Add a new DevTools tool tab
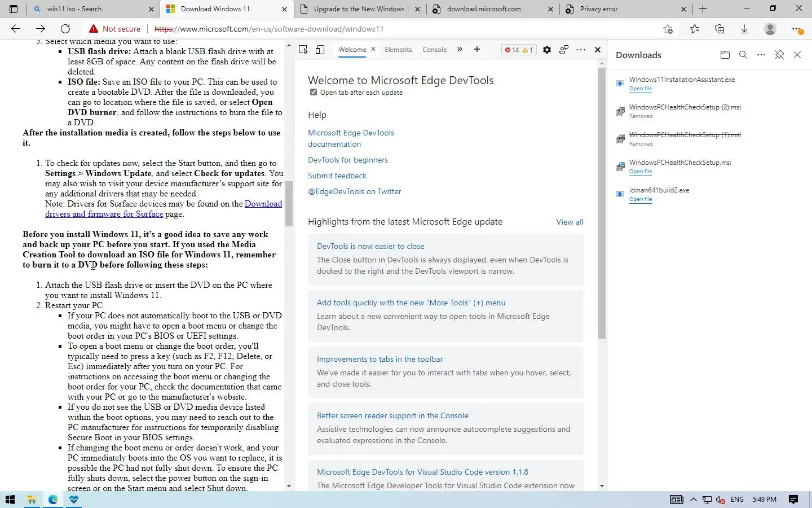 pyautogui.click(x=477, y=50)
